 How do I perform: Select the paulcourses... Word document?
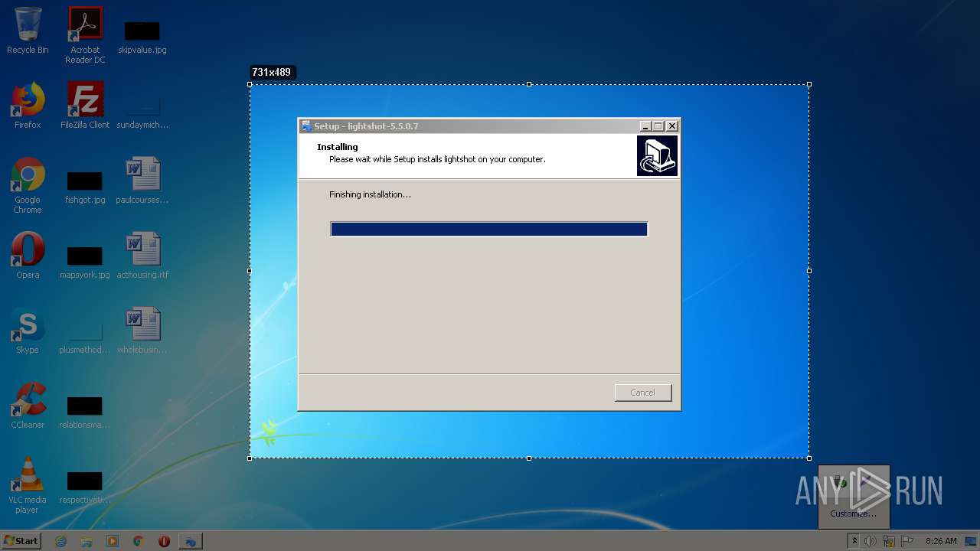click(x=142, y=181)
